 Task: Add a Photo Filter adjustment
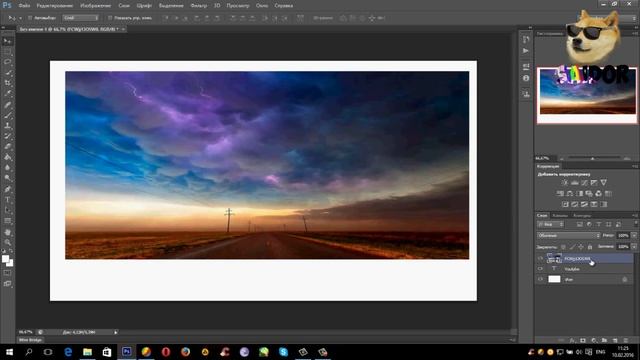(x=589, y=193)
